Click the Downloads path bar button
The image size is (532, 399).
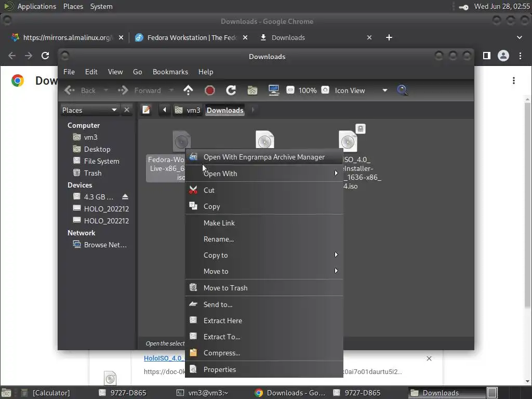pos(225,110)
